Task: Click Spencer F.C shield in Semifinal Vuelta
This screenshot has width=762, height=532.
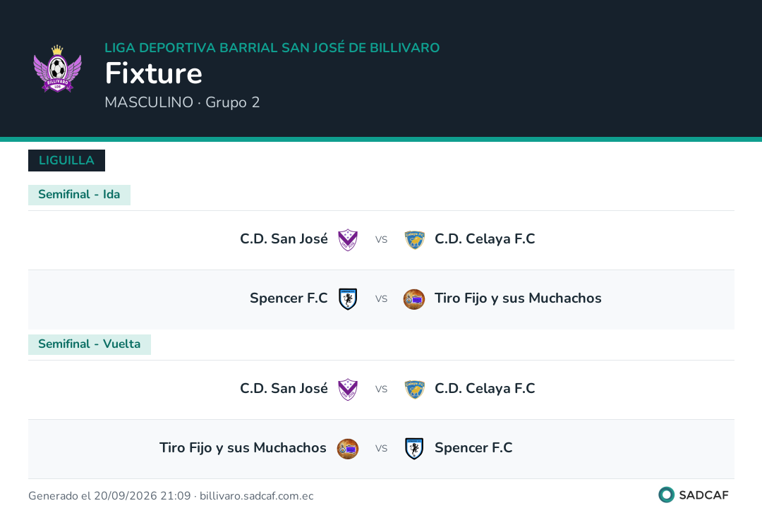Action: (415, 449)
